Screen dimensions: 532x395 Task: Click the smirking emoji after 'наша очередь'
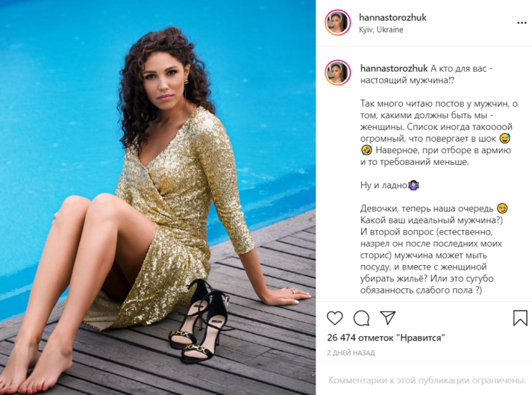[502, 208]
